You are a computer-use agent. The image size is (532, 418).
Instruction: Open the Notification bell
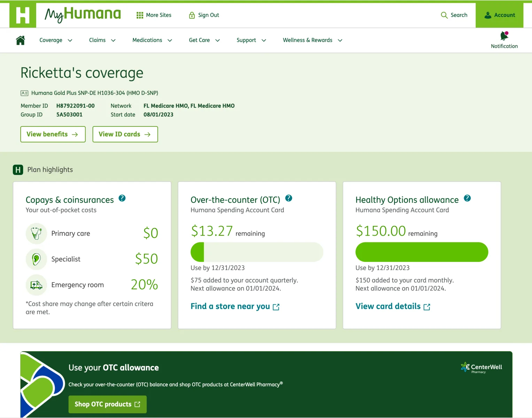click(504, 36)
